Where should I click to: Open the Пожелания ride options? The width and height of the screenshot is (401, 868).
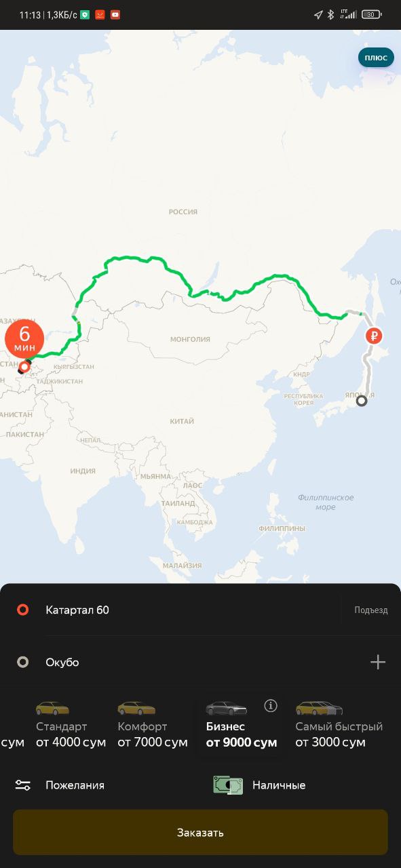(60, 785)
